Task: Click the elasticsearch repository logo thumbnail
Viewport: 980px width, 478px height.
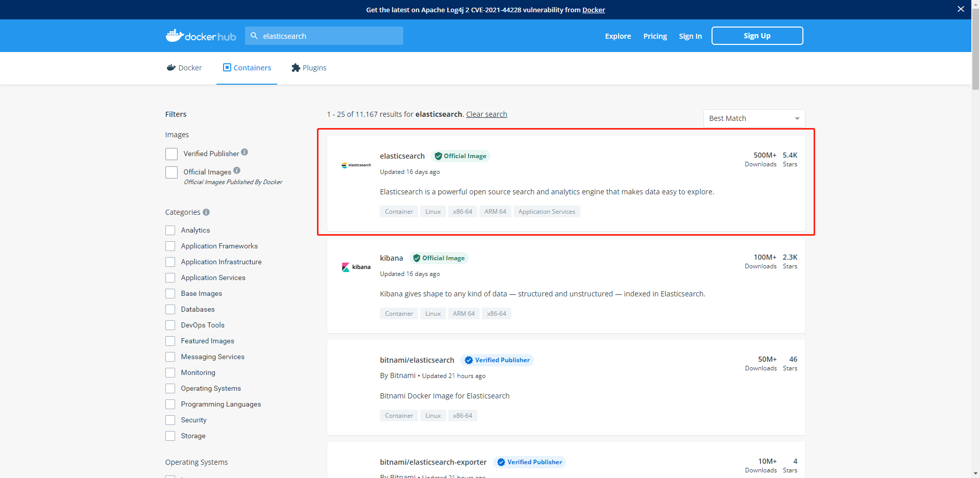Action: [356, 164]
